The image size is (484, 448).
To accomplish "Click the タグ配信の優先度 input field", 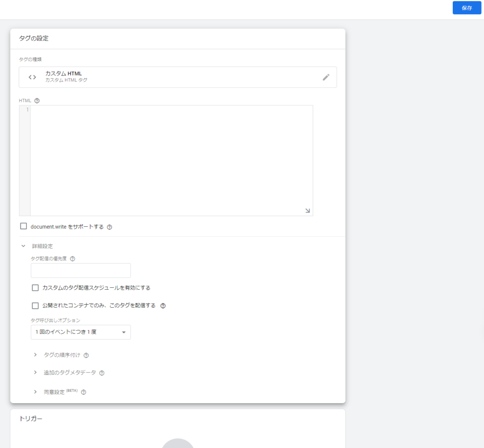I will tap(81, 270).
